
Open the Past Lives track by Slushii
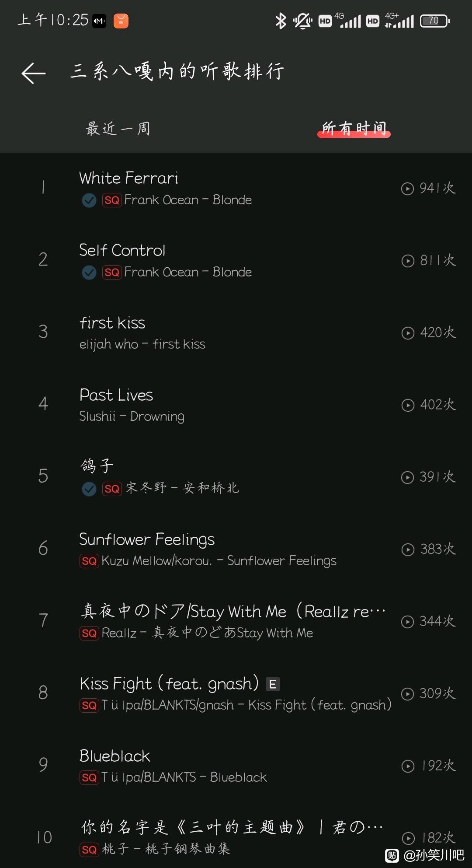click(x=236, y=405)
